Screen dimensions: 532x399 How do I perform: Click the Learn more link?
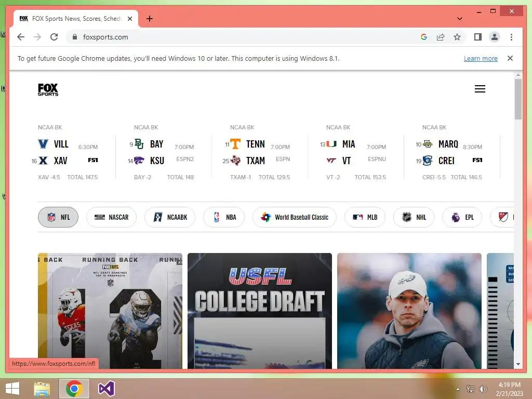coord(481,58)
